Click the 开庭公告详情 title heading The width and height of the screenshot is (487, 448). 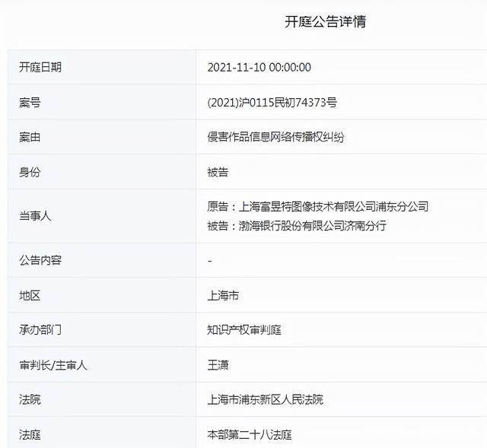point(325,22)
